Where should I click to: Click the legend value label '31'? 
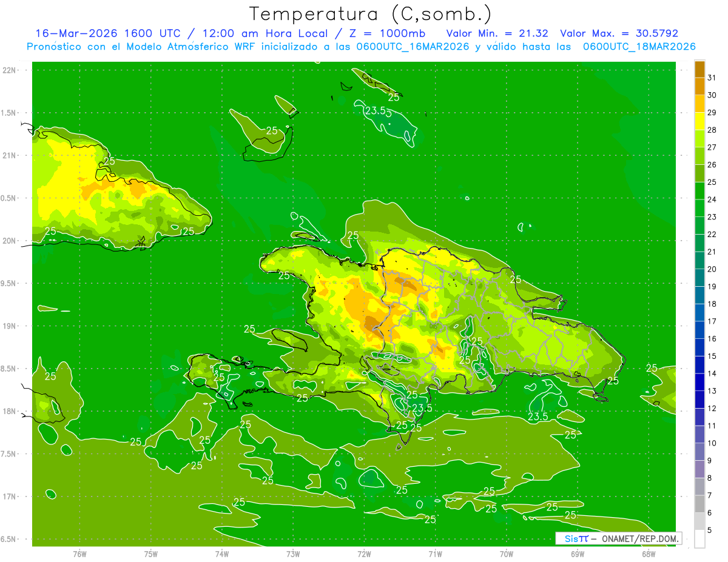click(x=712, y=78)
